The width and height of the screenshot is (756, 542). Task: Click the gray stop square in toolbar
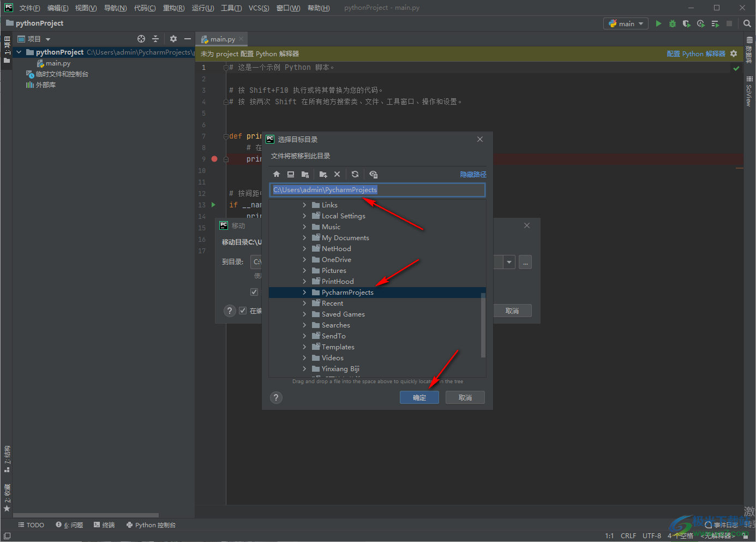pos(729,23)
